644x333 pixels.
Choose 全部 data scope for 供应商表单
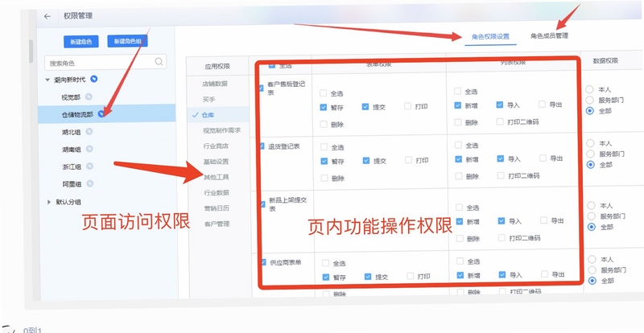pos(592,281)
